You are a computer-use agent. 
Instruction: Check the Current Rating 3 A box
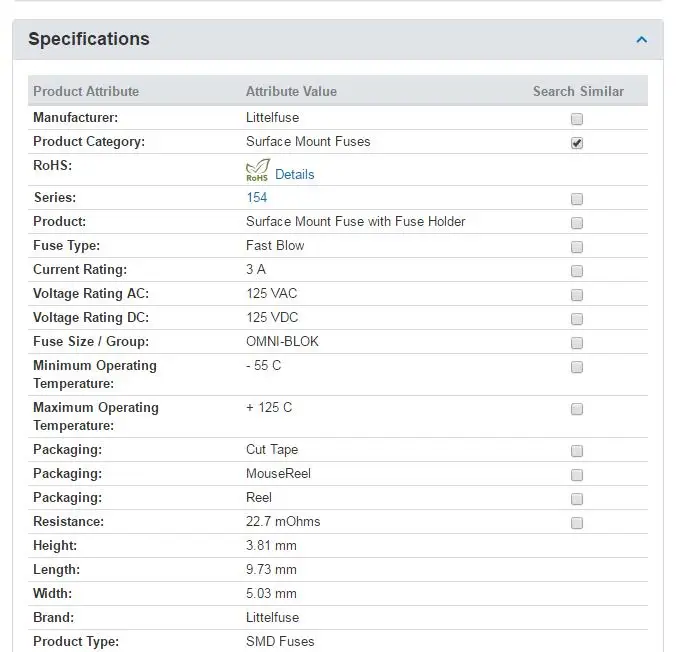(577, 271)
